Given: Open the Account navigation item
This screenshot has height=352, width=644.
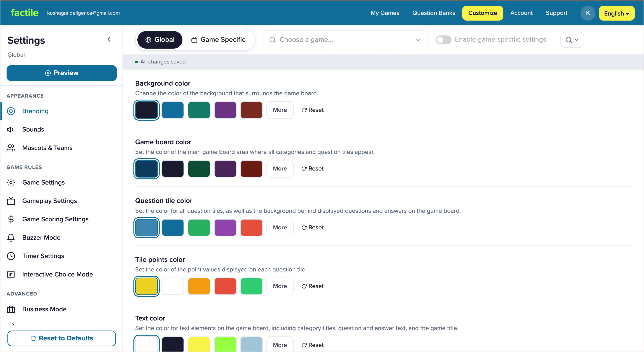Looking at the screenshot, I should [x=521, y=13].
